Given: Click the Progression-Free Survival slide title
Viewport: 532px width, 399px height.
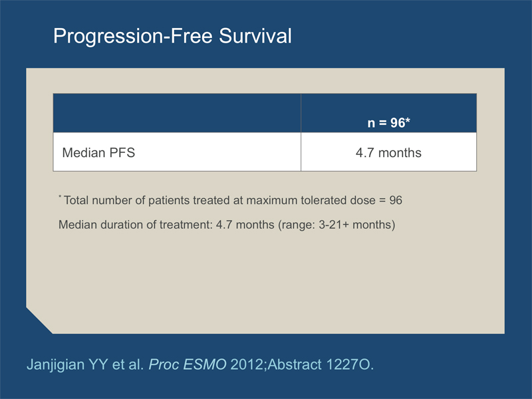Looking at the screenshot, I should pos(172,36).
